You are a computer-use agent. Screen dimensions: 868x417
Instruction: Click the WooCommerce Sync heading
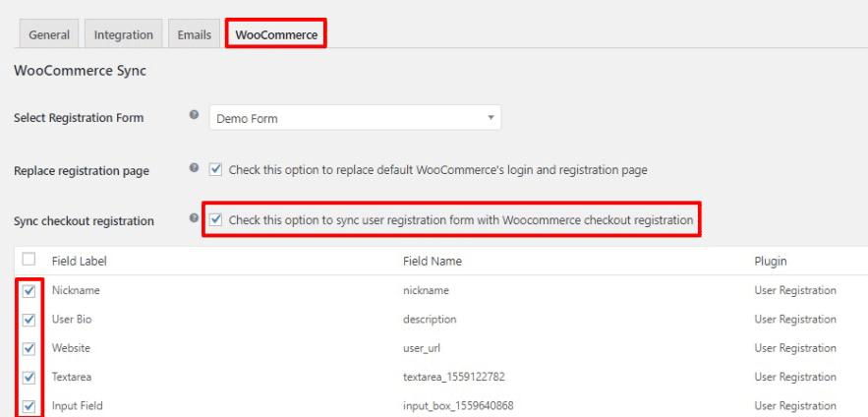point(80,71)
